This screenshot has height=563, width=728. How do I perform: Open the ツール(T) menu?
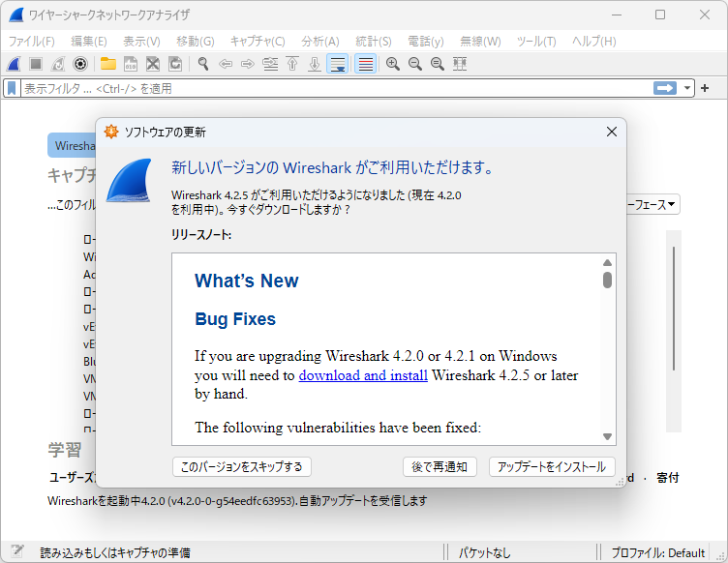[x=536, y=42]
